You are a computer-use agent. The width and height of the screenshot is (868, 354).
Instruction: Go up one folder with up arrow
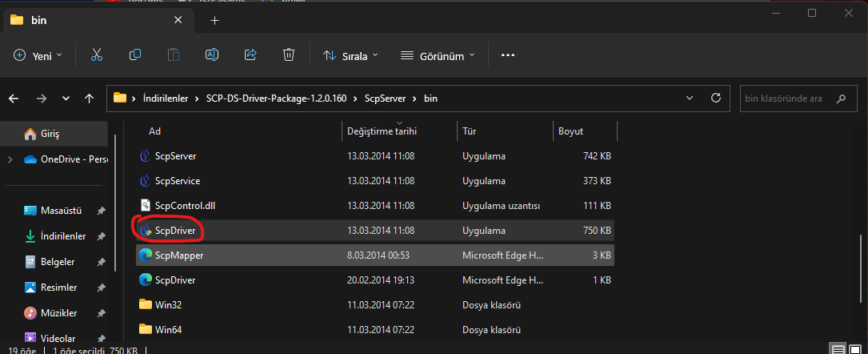(90, 99)
